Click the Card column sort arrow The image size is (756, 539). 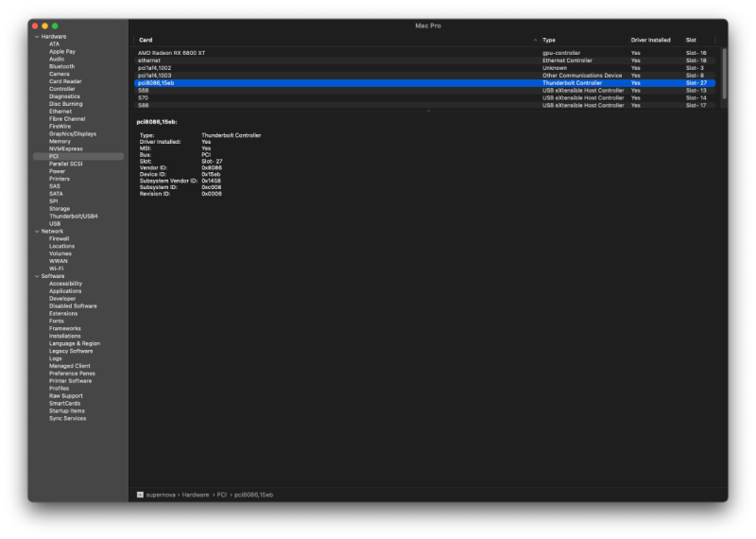coord(535,40)
